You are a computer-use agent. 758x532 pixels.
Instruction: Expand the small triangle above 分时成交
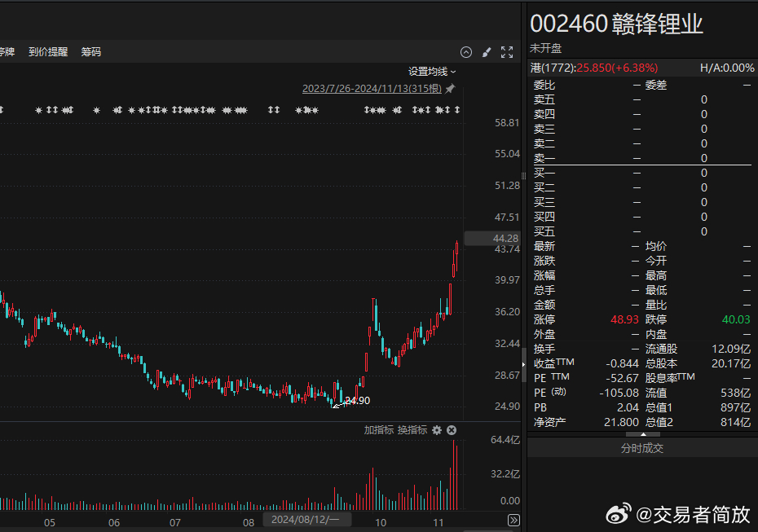643,434
